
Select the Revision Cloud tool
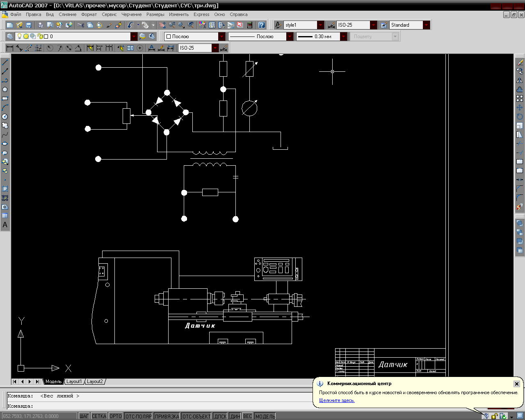coord(5,126)
